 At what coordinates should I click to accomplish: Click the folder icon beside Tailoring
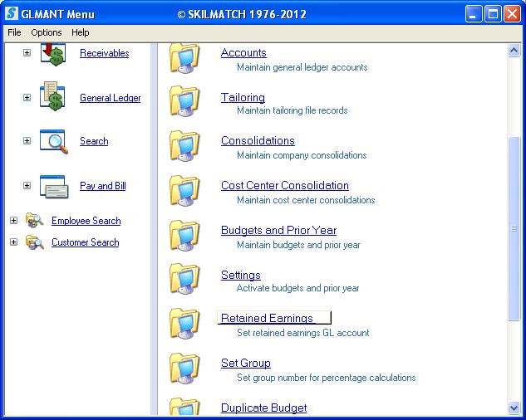[184, 101]
